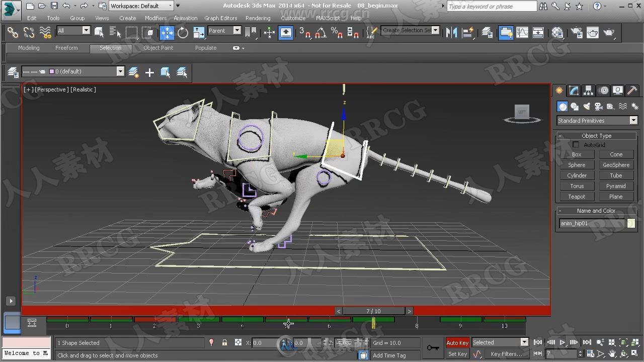
Task: Open the Modify command panel tab
Action: [x=574, y=90]
